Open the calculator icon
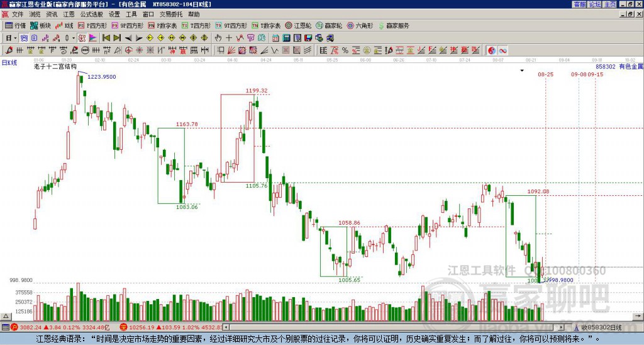 [x=286, y=38]
